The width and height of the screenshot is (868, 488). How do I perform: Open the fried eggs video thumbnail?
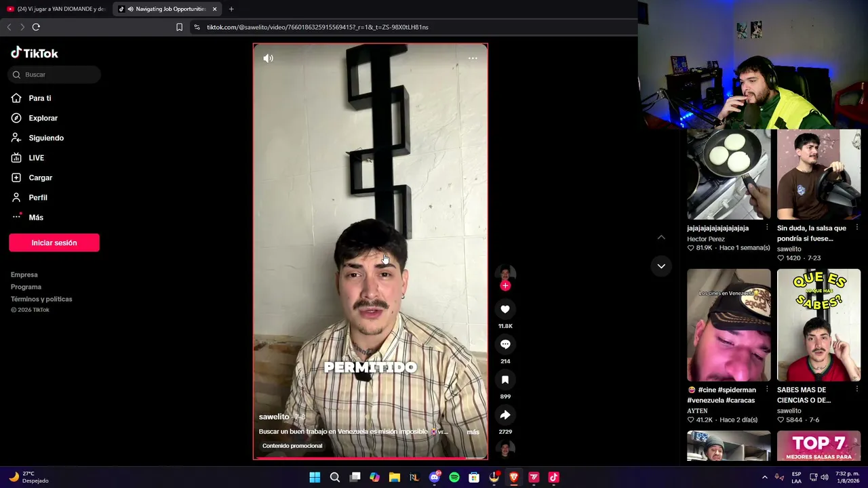pyautogui.click(x=729, y=175)
